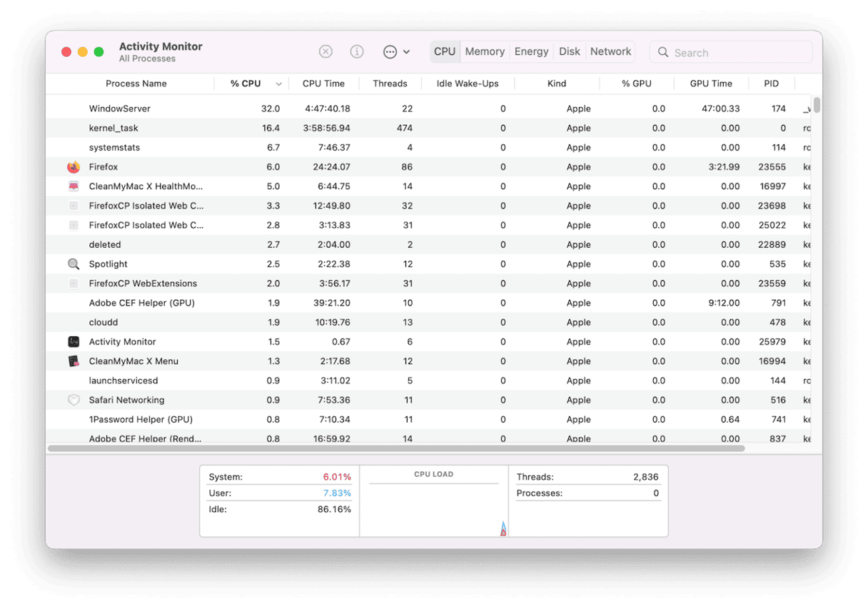Select FirefoxCP WebExtensions process name
The width and height of the screenshot is (868, 609).
point(143,283)
